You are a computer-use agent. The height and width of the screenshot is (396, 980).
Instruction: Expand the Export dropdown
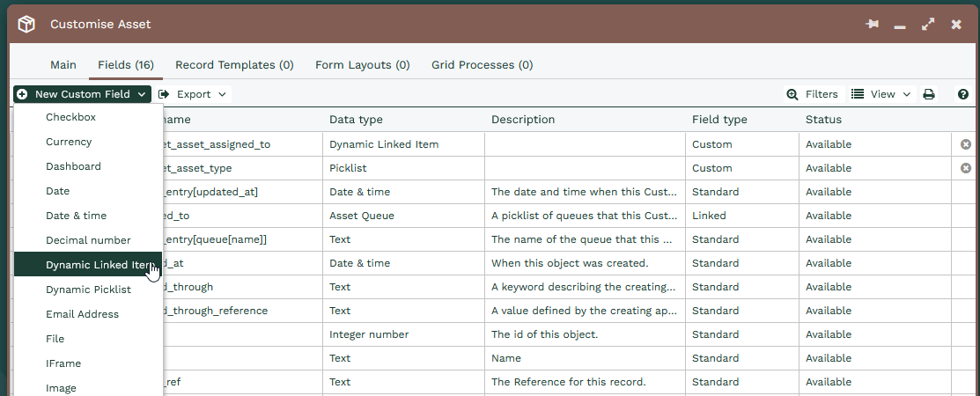(x=193, y=94)
